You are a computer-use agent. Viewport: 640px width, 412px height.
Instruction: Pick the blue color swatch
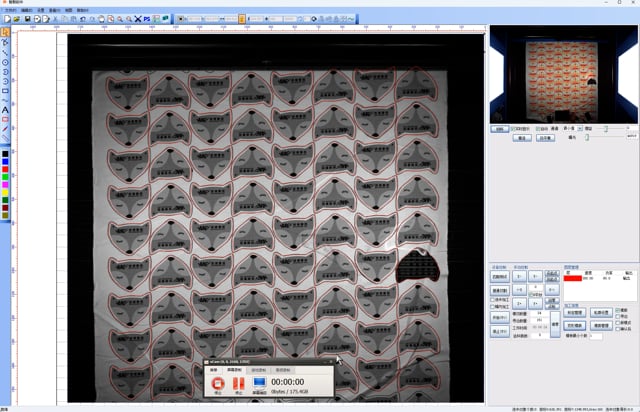5,162
